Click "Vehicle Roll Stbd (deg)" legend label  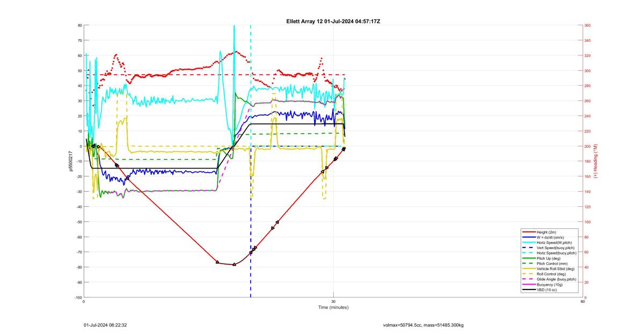[555, 268]
